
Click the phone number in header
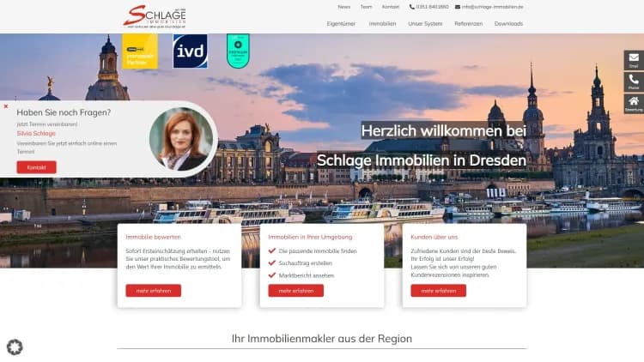(x=428, y=7)
